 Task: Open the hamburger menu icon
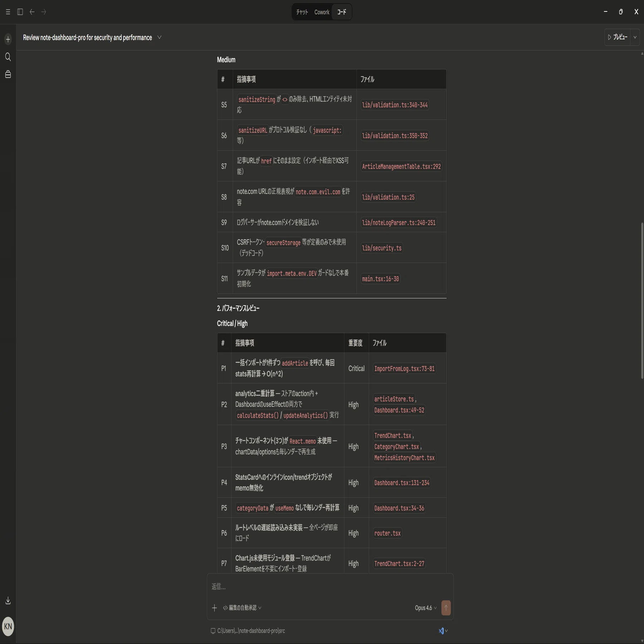click(8, 12)
